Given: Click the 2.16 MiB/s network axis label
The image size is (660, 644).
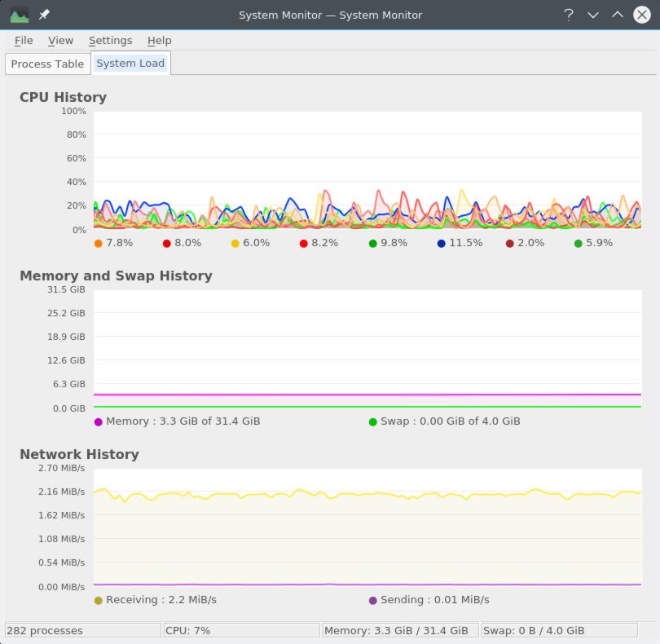Looking at the screenshot, I should point(61,492).
